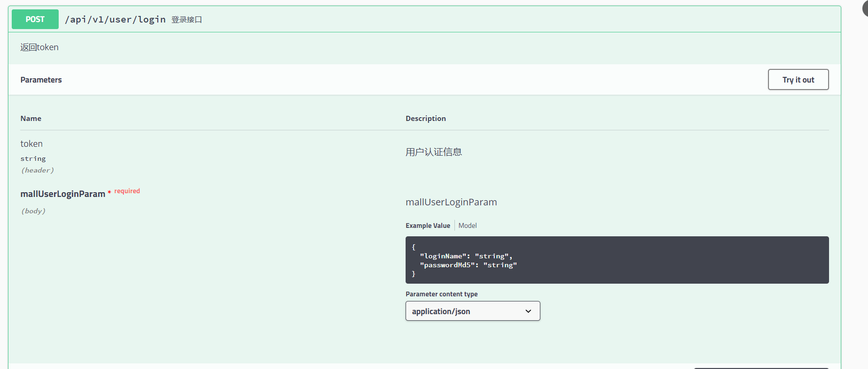
Task: Click the 用户认证信息 description text
Action: [434, 152]
